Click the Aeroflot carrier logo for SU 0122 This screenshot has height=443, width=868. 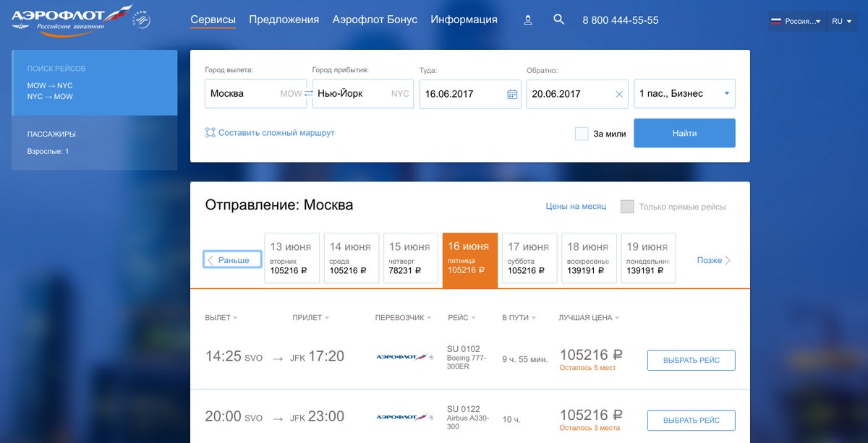[x=404, y=417]
